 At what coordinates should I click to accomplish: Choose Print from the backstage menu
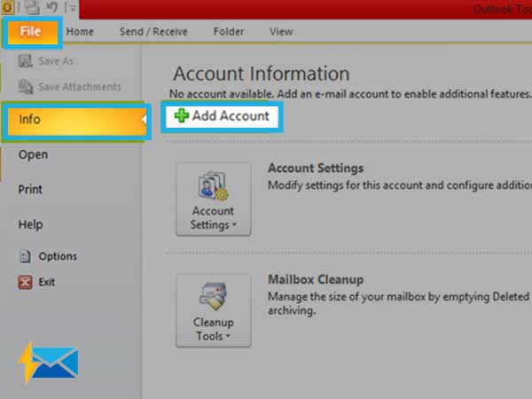click(x=30, y=190)
